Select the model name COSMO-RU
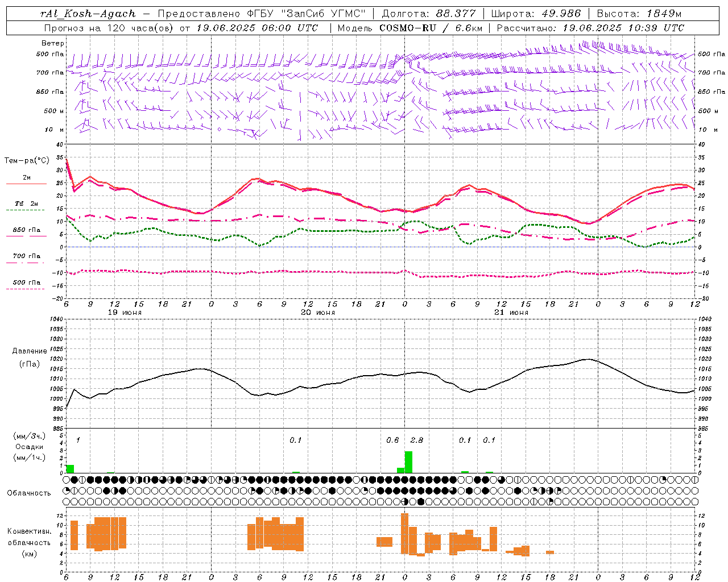The image size is (728, 582). pyautogui.click(x=408, y=27)
